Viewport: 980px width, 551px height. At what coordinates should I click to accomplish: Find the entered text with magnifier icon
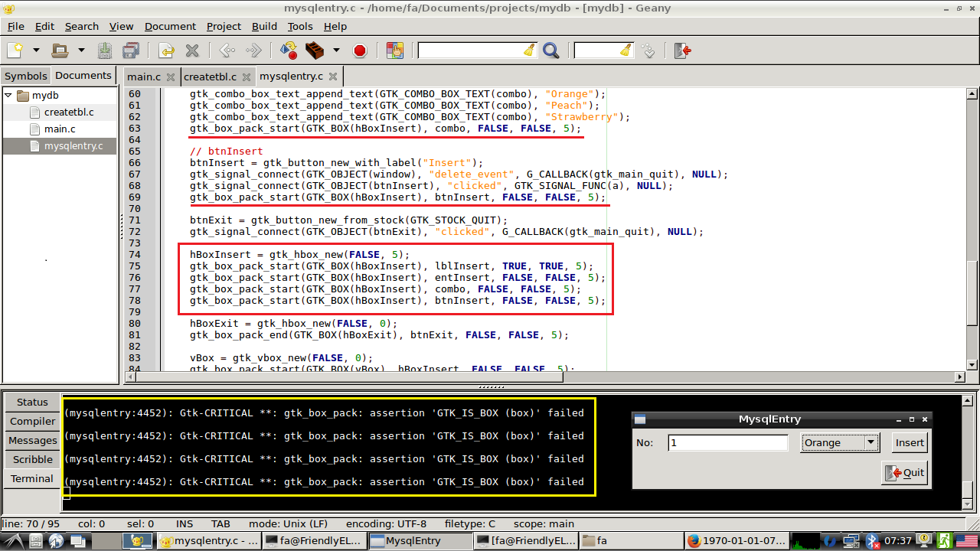coord(550,51)
